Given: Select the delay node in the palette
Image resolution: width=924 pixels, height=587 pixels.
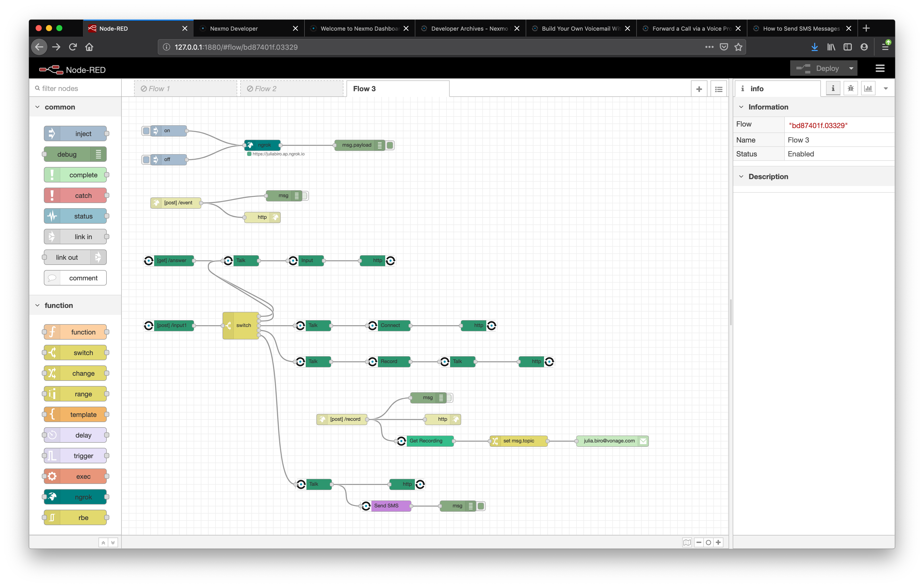Looking at the screenshot, I should click(x=75, y=435).
